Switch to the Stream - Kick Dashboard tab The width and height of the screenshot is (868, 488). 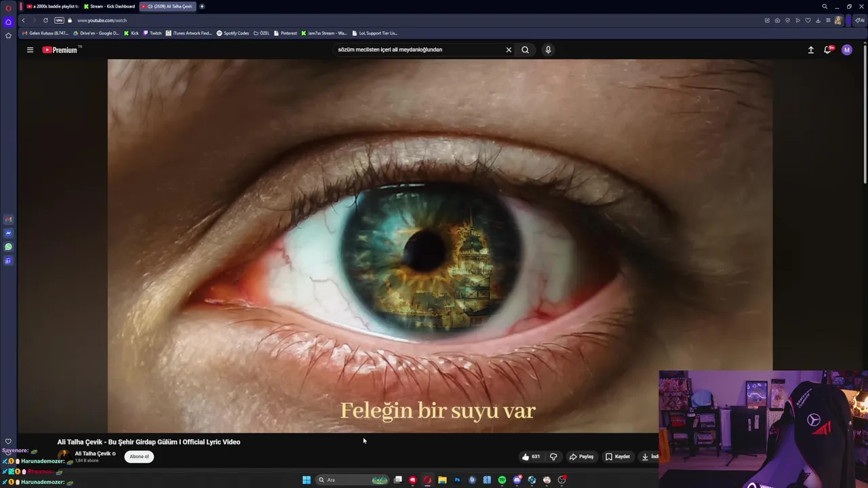click(109, 6)
